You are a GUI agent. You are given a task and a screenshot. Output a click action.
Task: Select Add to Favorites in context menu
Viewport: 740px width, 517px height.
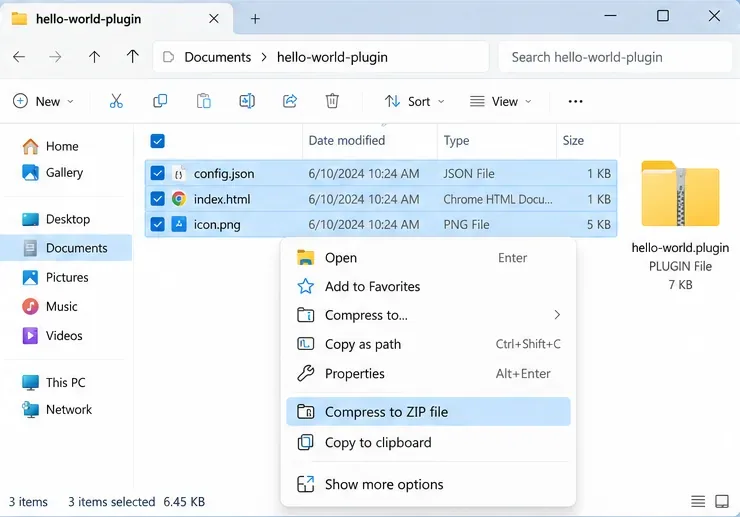click(x=428, y=286)
